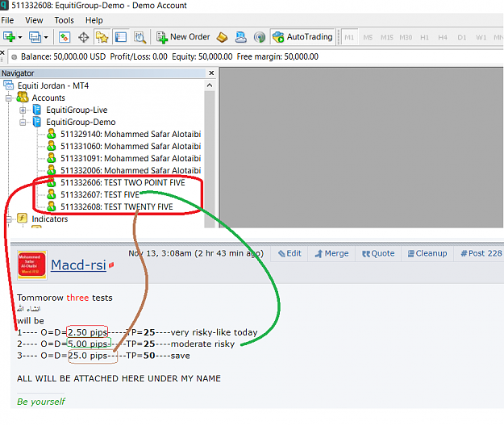This screenshot has height=425, width=504.
Task: Toggle the Terminal window icon
Action: coord(121,37)
